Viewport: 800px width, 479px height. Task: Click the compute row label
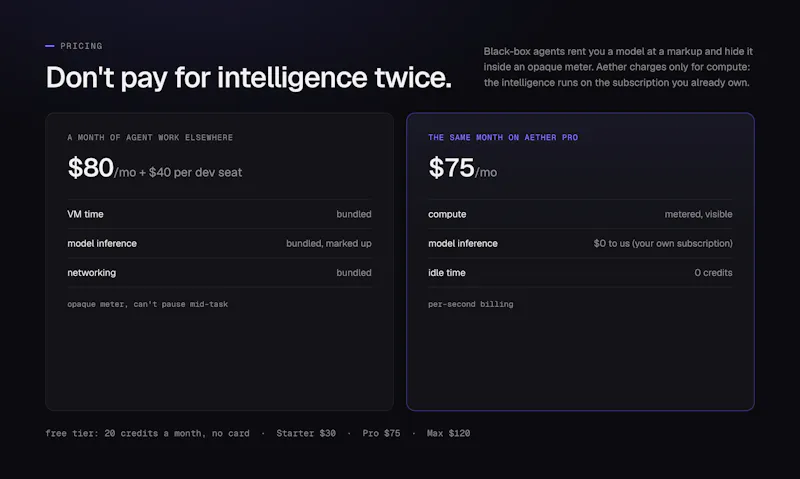[447, 214]
